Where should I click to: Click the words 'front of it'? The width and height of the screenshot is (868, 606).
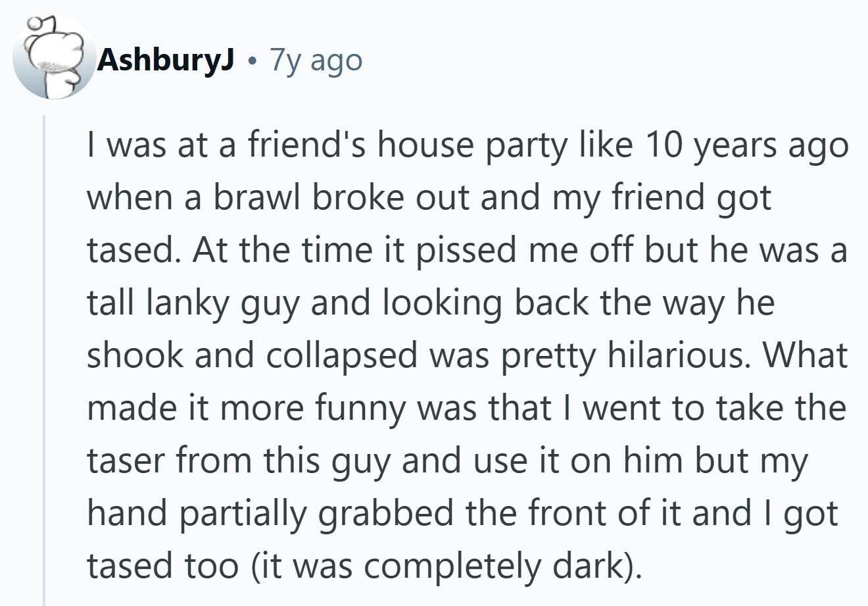[601, 512]
